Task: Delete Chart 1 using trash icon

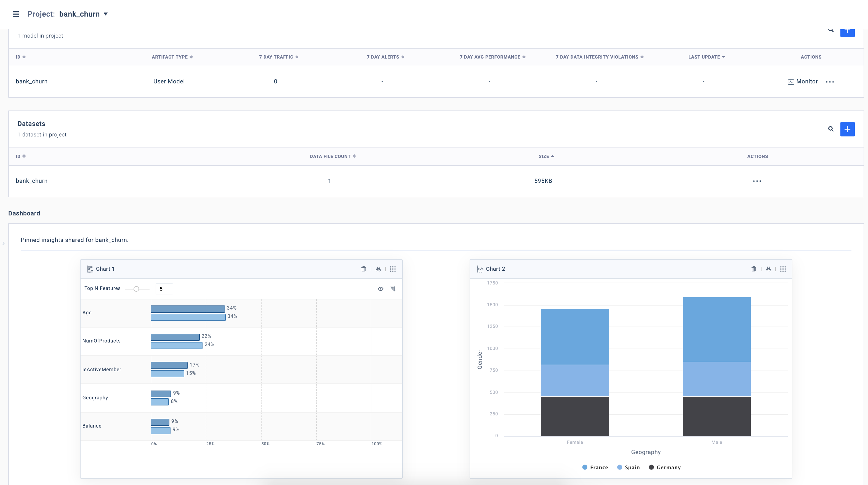Action: pyautogui.click(x=364, y=269)
